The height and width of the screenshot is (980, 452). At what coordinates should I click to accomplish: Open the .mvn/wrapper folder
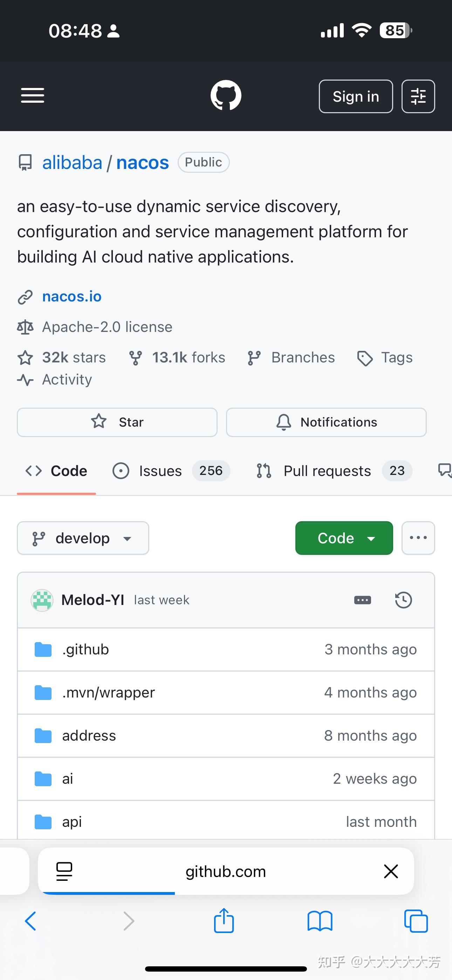108,693
